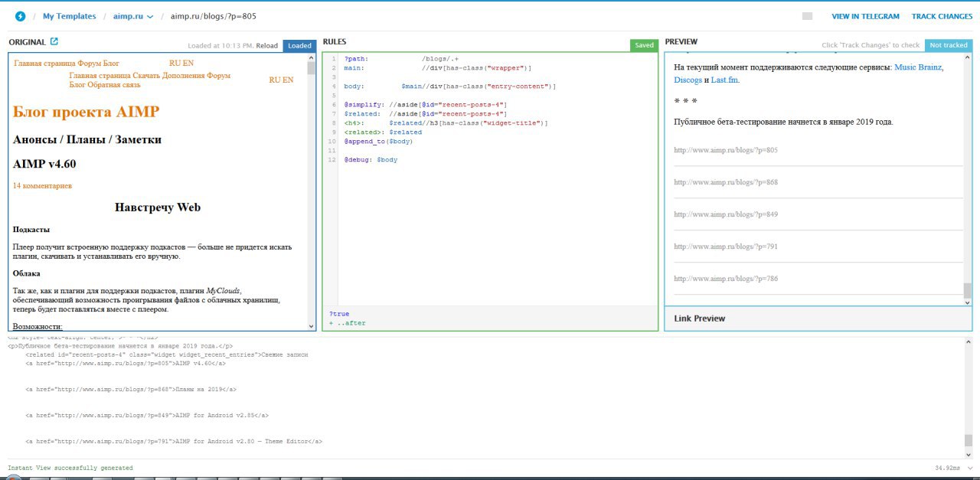The image size is (980, 480).
Task: Click Original pane scroll-up arrow
Action: coord(312,58)
